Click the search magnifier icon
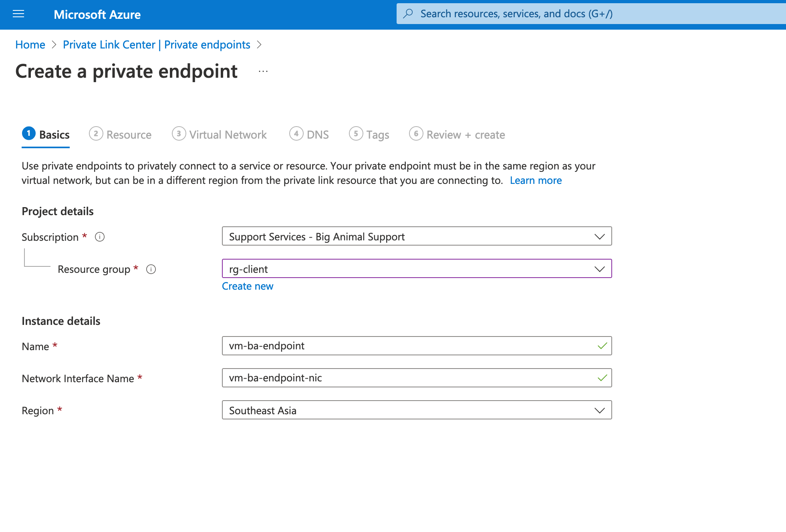Viewport: 786px width, 532px height. pos(408,14)
